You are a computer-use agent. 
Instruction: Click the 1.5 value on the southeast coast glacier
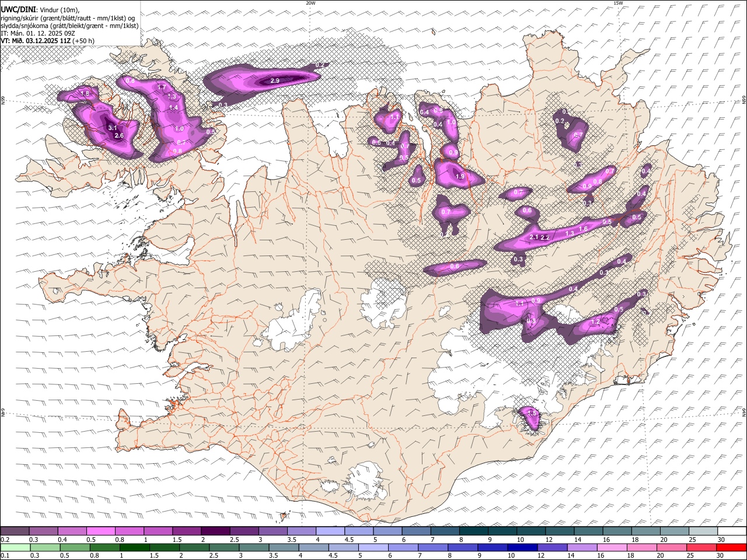[x=532, y=413]
